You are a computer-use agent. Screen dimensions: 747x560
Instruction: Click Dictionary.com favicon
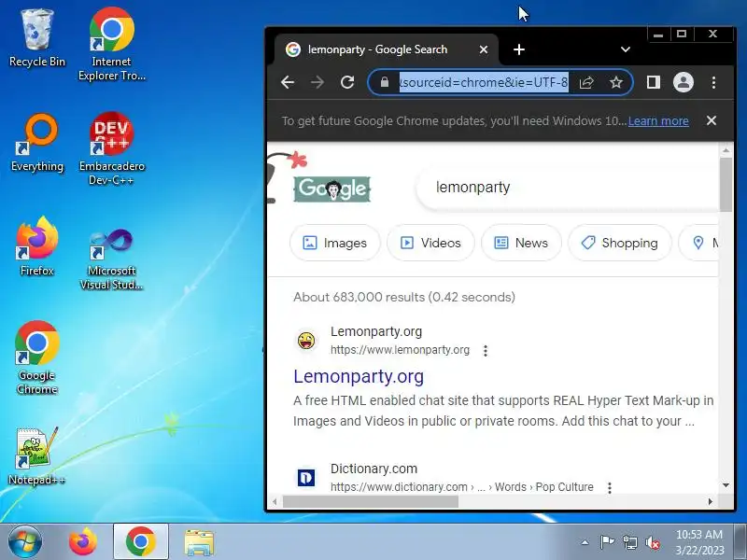pos(306,477)
